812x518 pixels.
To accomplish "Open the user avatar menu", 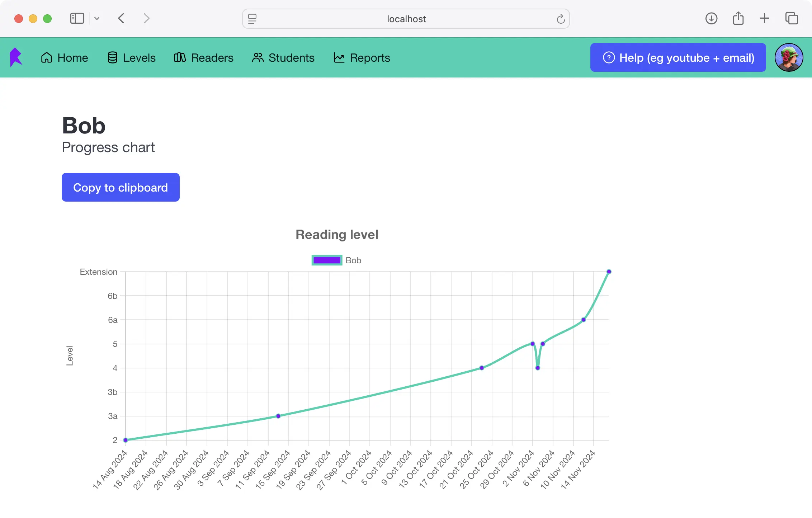I will (x=789, y=57).
